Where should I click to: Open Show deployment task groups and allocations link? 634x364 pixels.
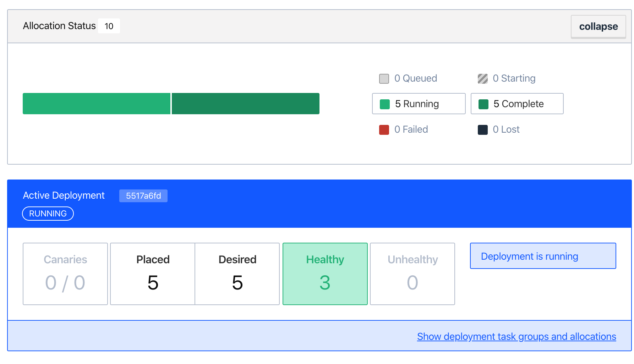(517, 336)
